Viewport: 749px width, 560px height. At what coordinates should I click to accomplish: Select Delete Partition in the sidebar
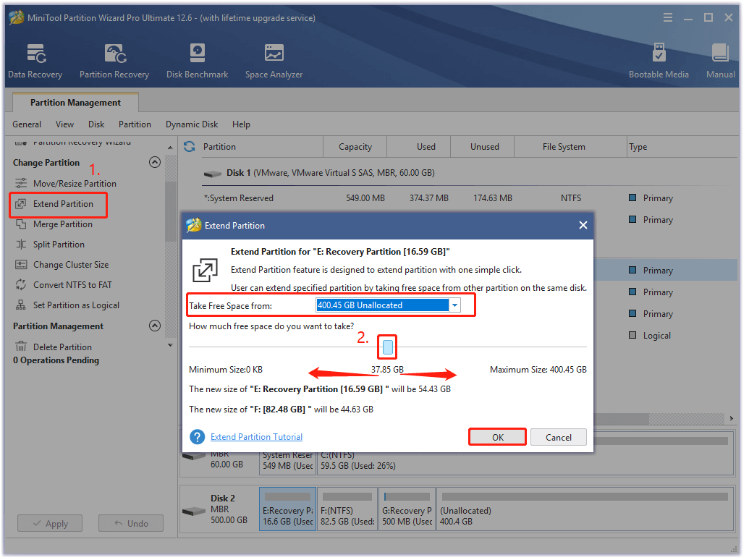(62, 347)
